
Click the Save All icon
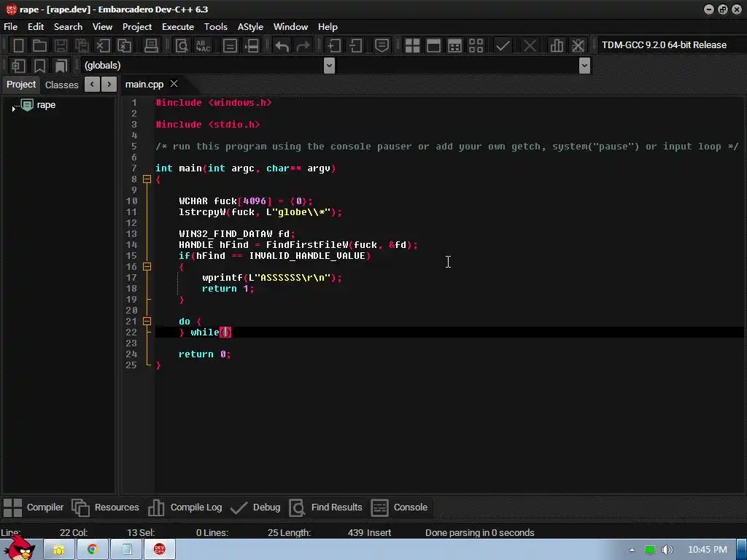pos(82,45)
